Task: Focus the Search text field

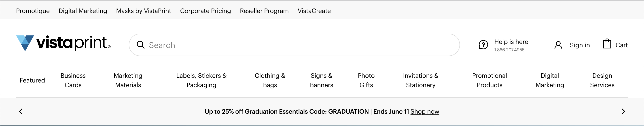Action: click(x=294, y=45)
